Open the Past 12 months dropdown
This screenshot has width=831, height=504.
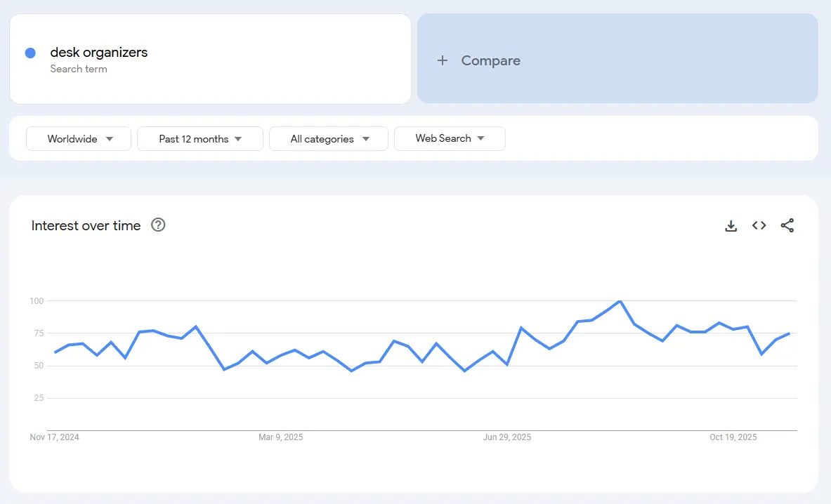[200, 139]
